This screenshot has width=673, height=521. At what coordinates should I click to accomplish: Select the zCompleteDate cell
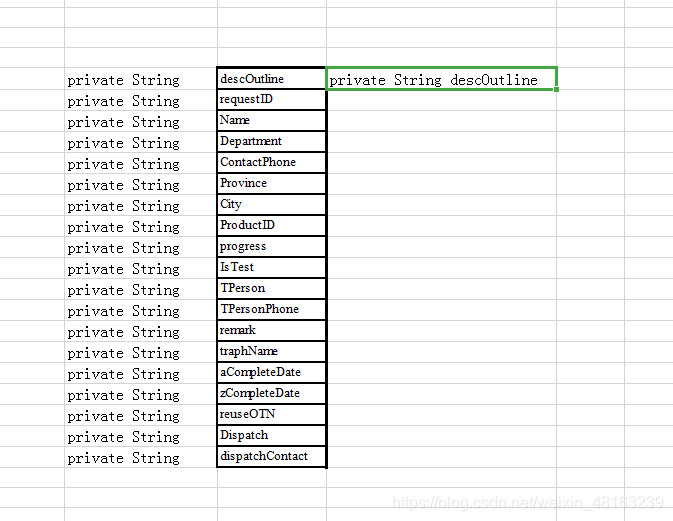(271, 394)
